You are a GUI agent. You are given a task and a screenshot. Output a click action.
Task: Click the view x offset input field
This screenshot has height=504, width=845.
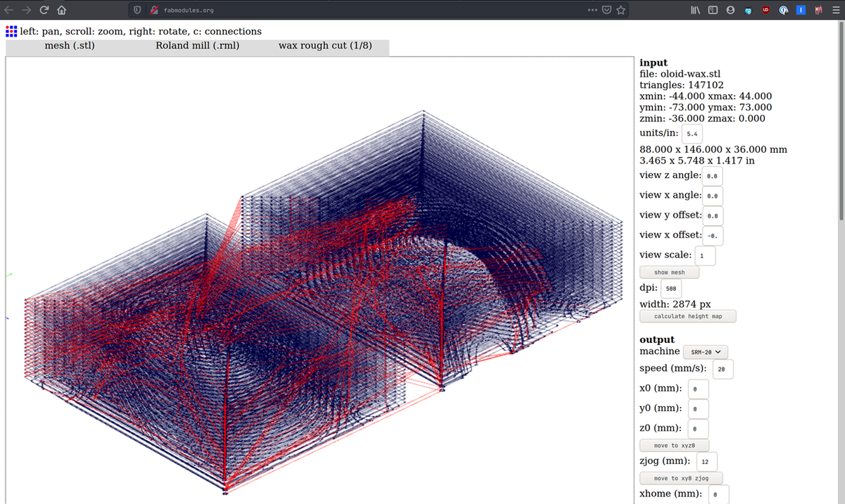coord(713,235)
